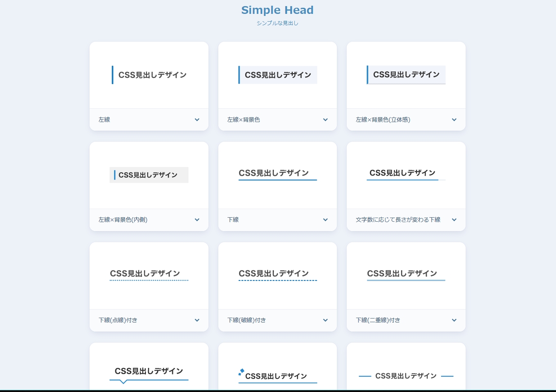Screen dimensions: 556x392
Task: Select the heading flanked by side lines
Action: [406, 376]
